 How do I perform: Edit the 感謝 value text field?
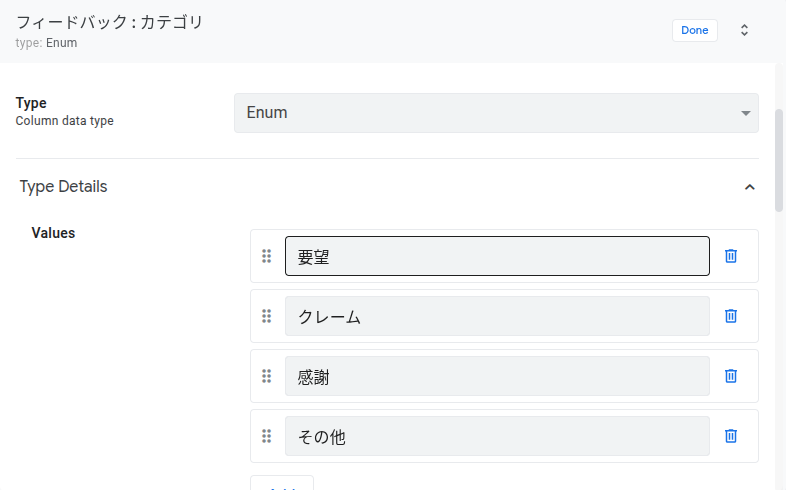(x=497, y=376)
